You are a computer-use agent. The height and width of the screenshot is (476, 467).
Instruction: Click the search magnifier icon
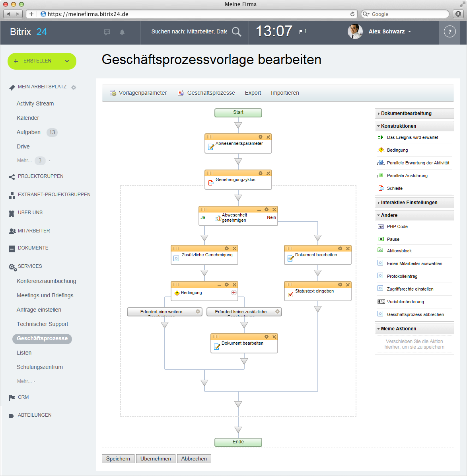pyautogui.click(x=237, y=31)
